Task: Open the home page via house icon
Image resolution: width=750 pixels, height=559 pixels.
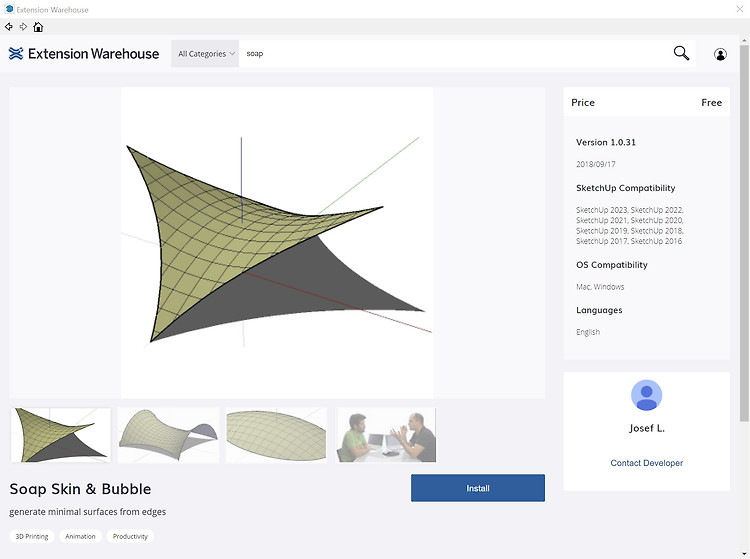Action: pyautogui.click(x=38, y=27)
